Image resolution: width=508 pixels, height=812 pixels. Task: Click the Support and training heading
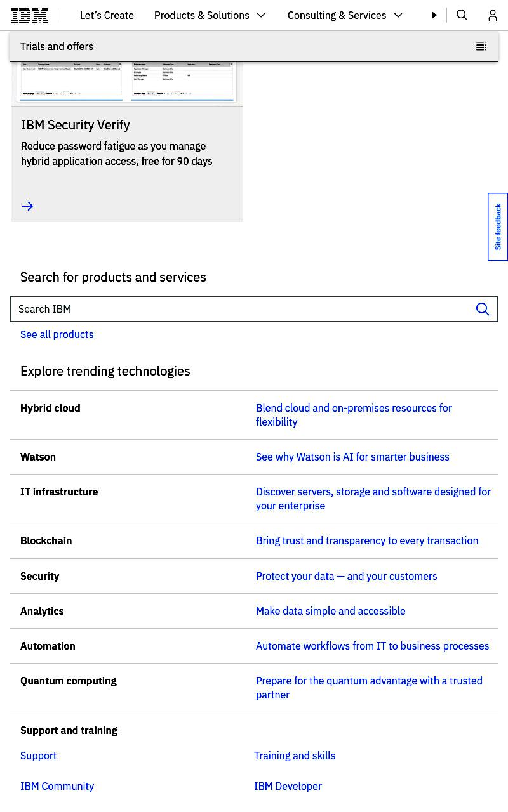(69, 730)
